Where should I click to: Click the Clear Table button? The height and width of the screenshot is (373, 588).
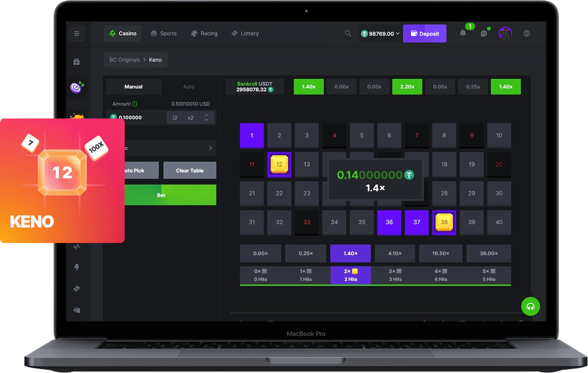point(190,171)
